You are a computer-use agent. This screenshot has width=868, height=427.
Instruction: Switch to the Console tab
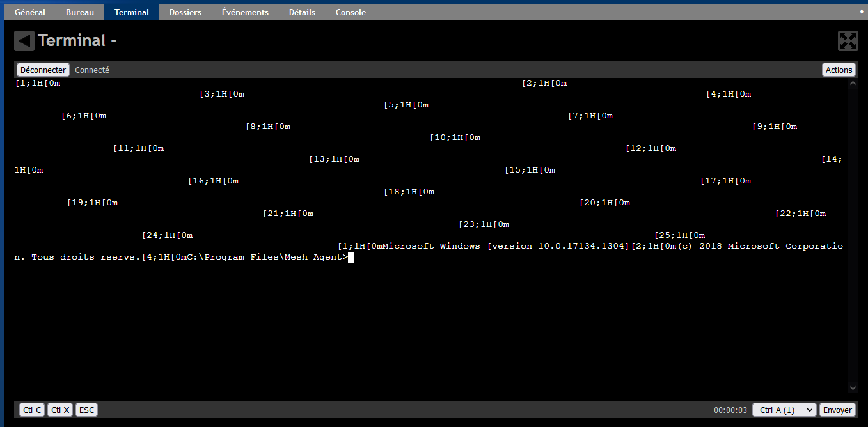350,12
